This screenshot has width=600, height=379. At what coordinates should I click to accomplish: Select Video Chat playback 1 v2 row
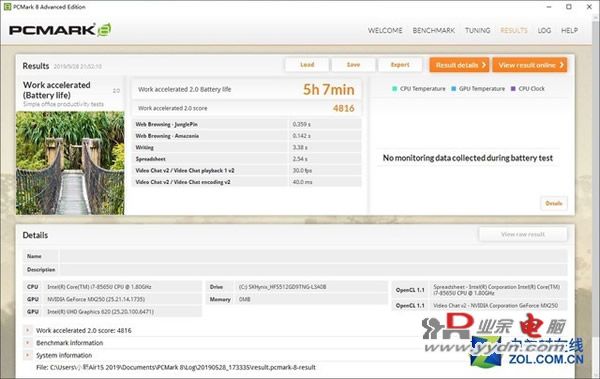click(247, 170)
